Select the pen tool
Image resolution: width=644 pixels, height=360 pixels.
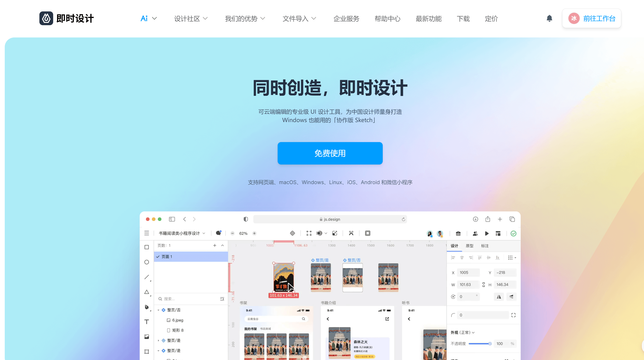click(x=147, y=307)
